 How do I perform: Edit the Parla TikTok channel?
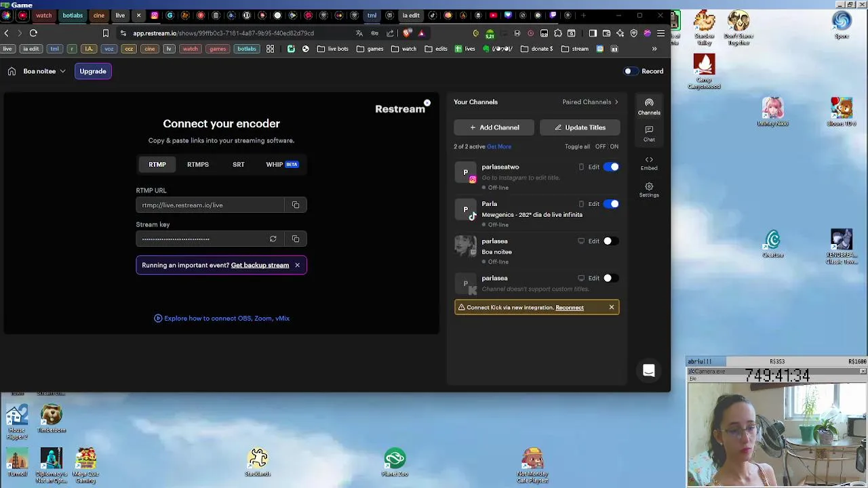tap(593, 203)
